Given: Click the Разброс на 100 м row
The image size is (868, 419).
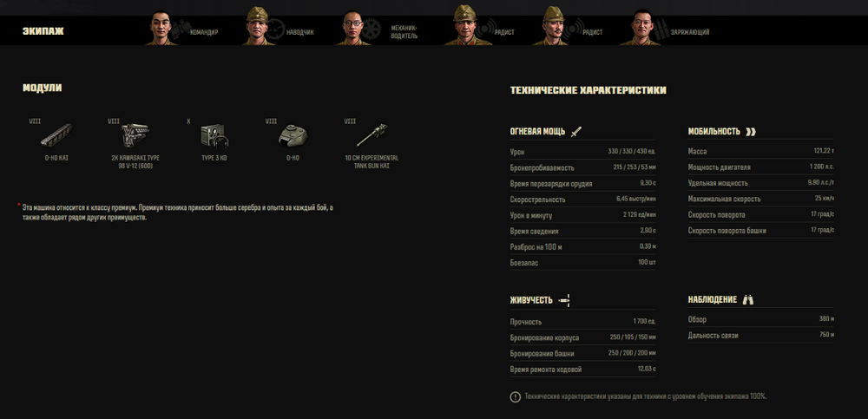Looking at the screenshot, I should (583, 247).
